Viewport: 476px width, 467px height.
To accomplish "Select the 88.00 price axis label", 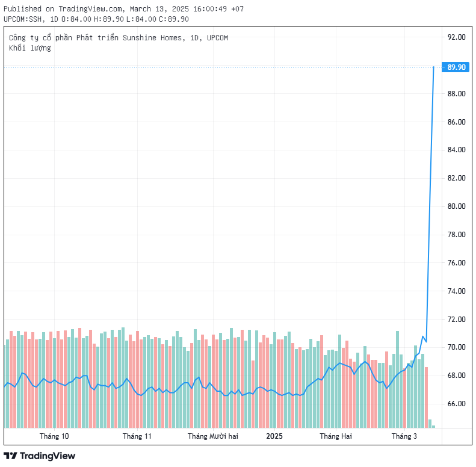I will point(457,93).
